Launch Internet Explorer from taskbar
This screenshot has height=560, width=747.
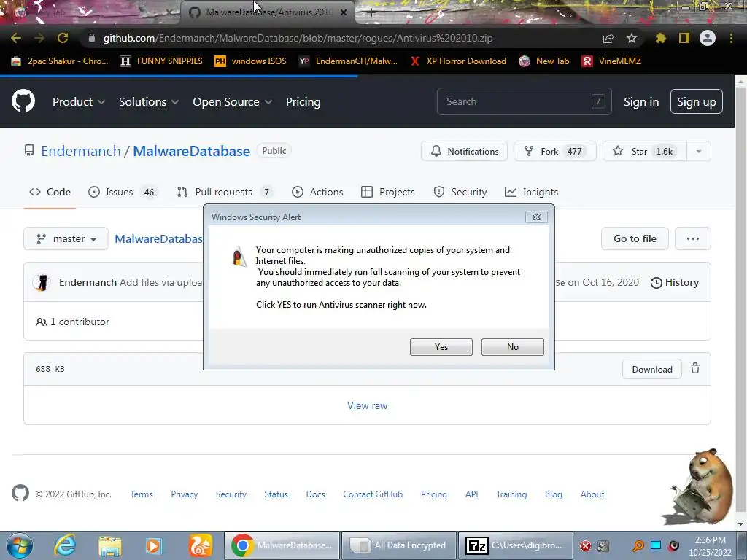pos(65,545)
